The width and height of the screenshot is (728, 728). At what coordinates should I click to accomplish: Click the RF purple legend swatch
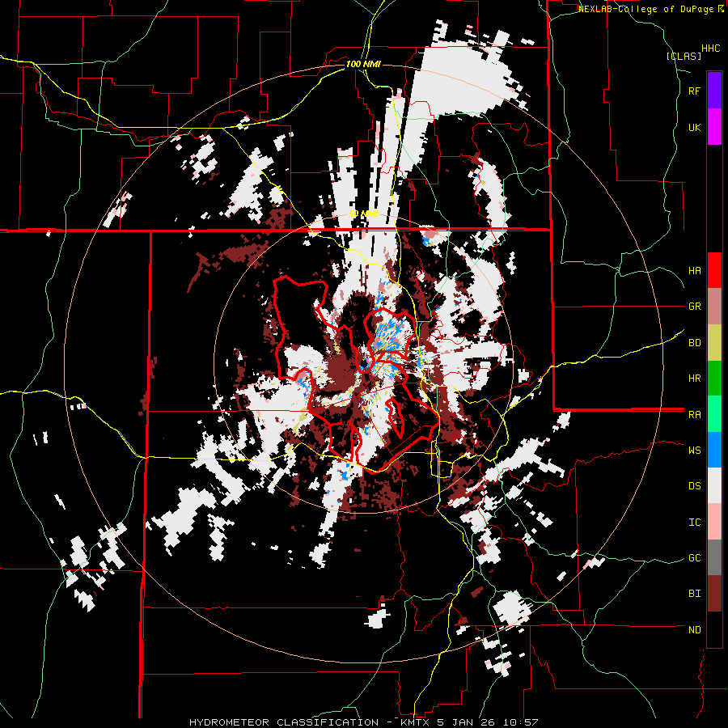714,91
